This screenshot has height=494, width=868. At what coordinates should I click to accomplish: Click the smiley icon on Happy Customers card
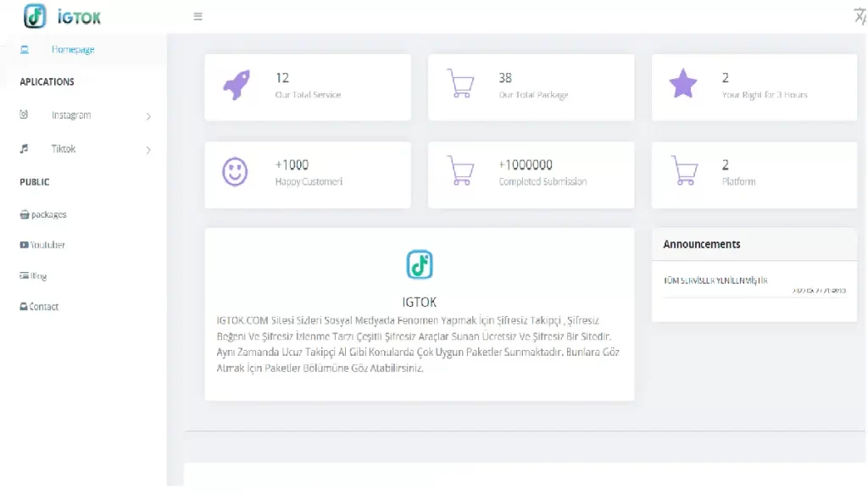[235, 171]
